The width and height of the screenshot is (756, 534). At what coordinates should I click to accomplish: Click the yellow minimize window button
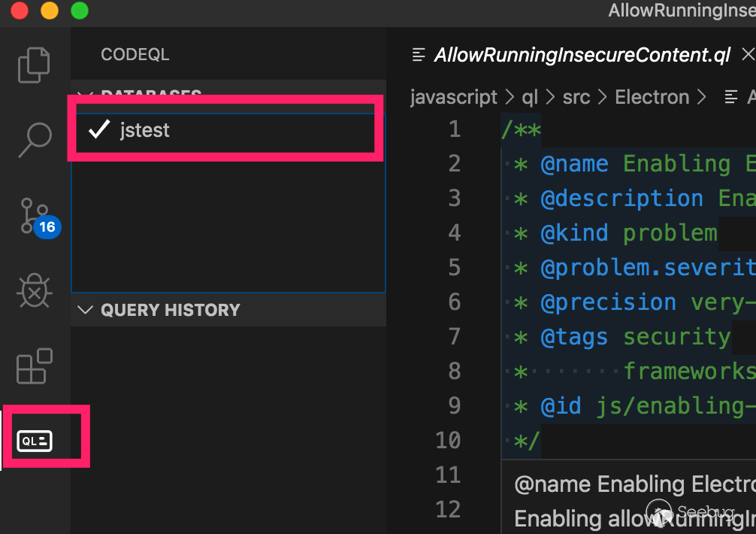click(50, 11)
